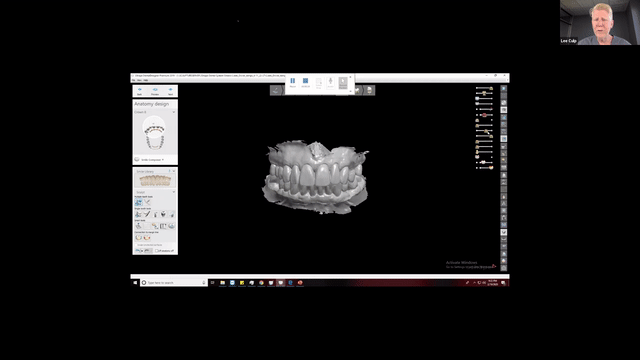
Task: Collapse the Sculpt section chevron
Action: click(x=173, y=192)
